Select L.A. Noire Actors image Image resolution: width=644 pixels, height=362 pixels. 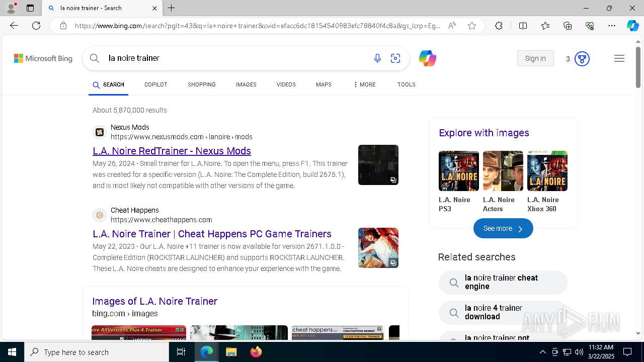(503, 171)
